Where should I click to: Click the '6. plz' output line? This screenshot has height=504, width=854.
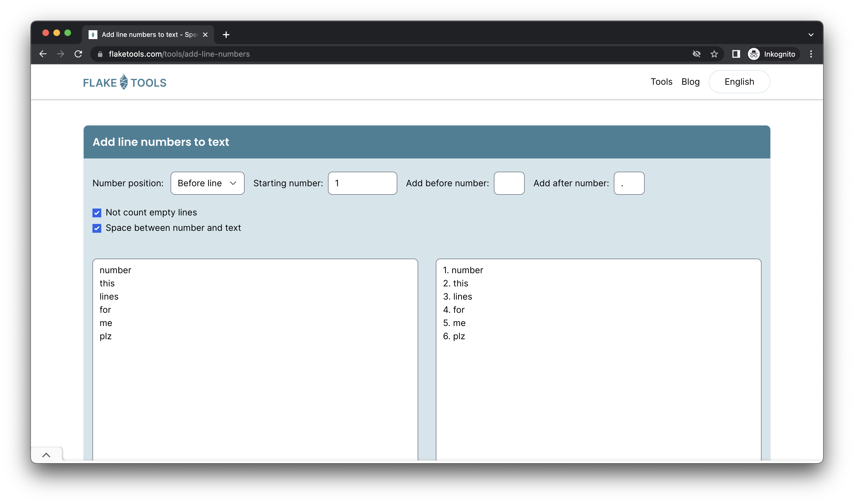454,336
